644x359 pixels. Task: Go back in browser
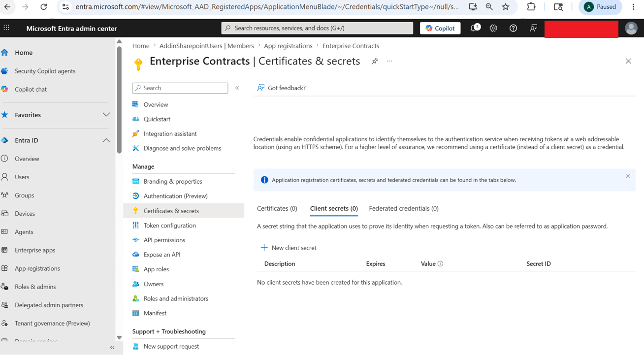point(7,7)
